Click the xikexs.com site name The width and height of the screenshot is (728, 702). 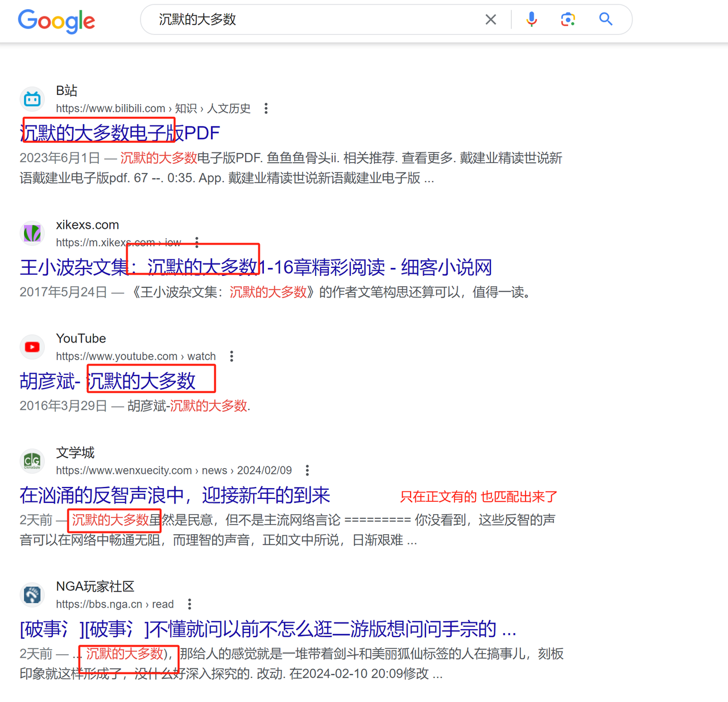click(x=88, y=225)
